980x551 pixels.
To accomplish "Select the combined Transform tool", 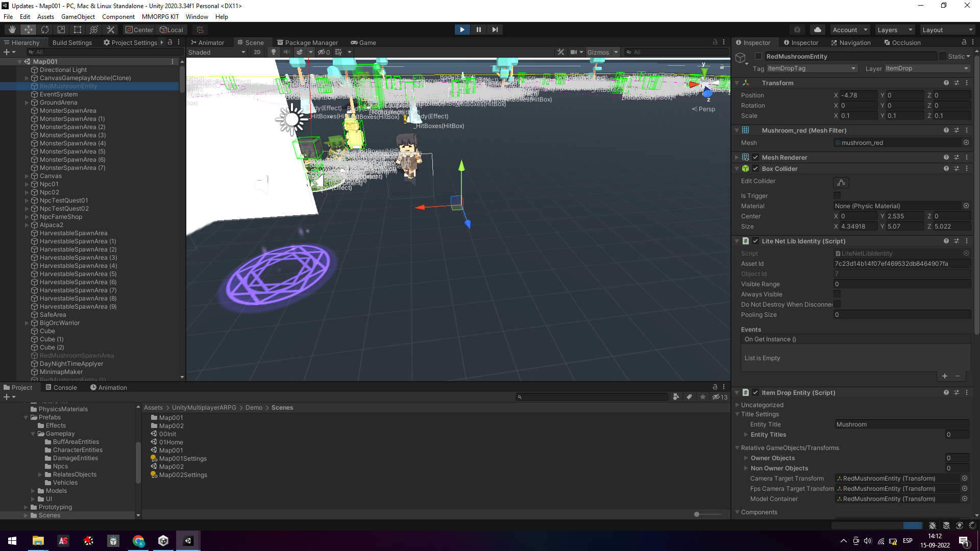I will [x=94, y=30].
